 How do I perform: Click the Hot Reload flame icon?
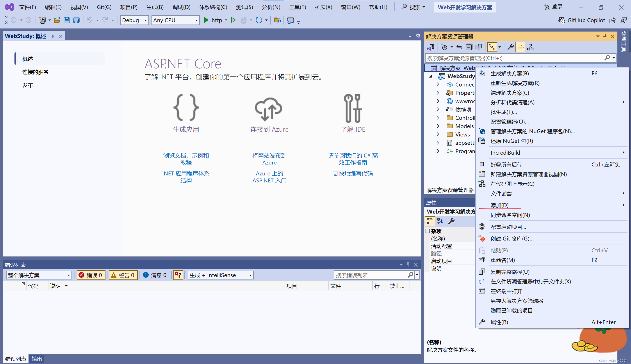(244, 20)
